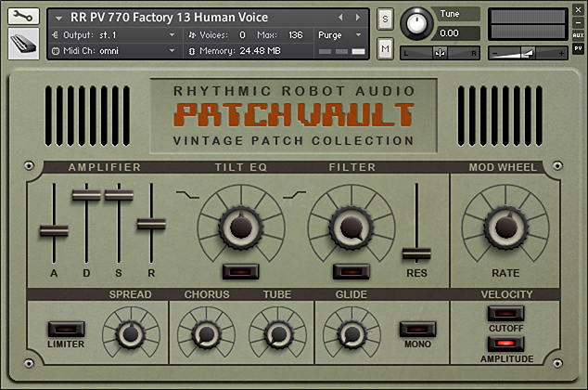Image resolution: width=588 pixels, height=390 pixels.
Task: Click the RES fader handle
Action: 416,254
